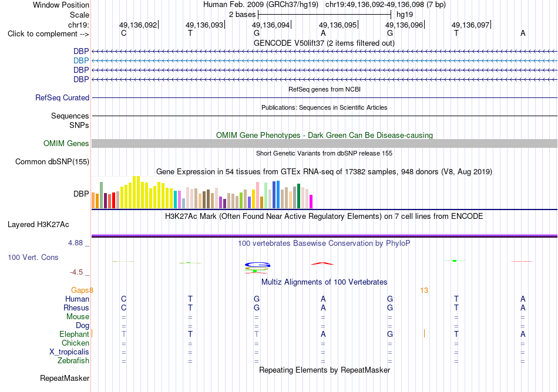Open the 100 vertebrates PhyloP conservation title
This screenshot has width=558, height=392.
(x=324, y=243)
